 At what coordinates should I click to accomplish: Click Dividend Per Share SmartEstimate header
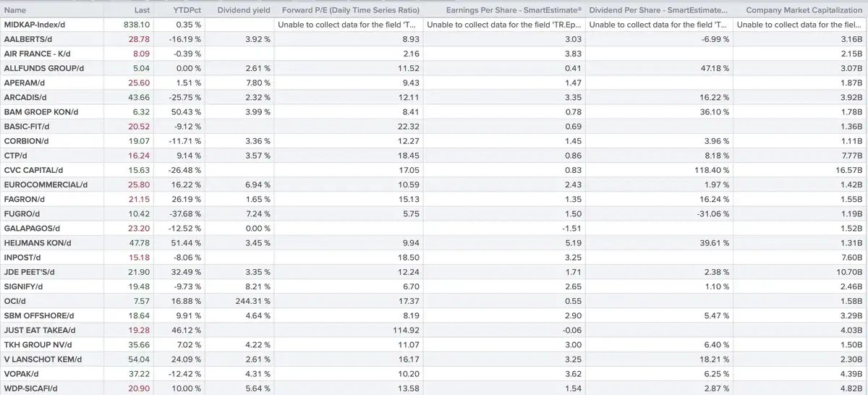tap(659, 10)
